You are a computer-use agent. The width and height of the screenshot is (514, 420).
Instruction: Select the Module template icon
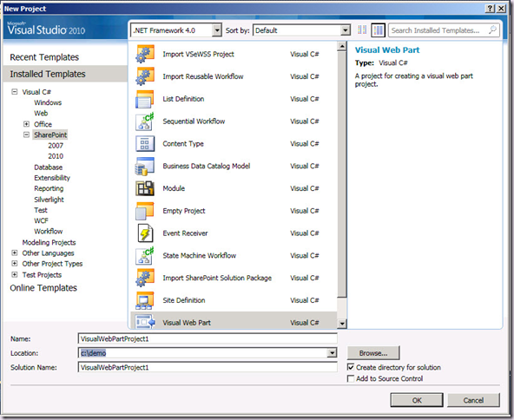tap(144, 188)
